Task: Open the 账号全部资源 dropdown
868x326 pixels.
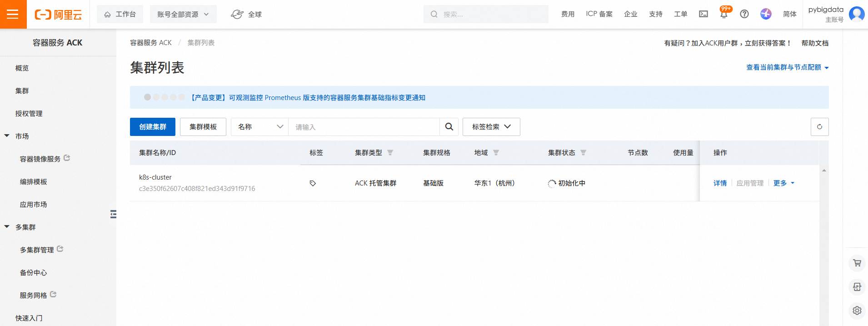Action: [183, 15]
